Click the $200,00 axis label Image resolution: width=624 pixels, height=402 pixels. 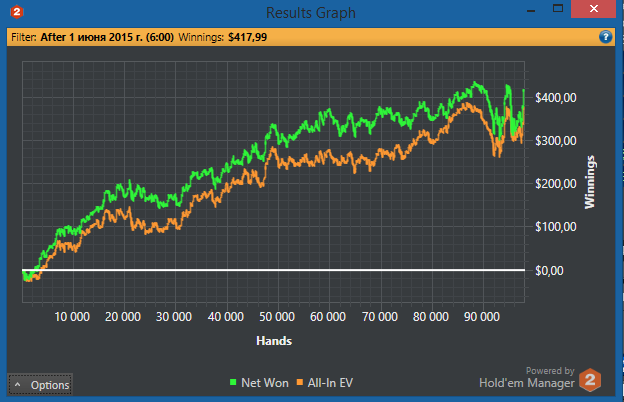pos(556,184)
